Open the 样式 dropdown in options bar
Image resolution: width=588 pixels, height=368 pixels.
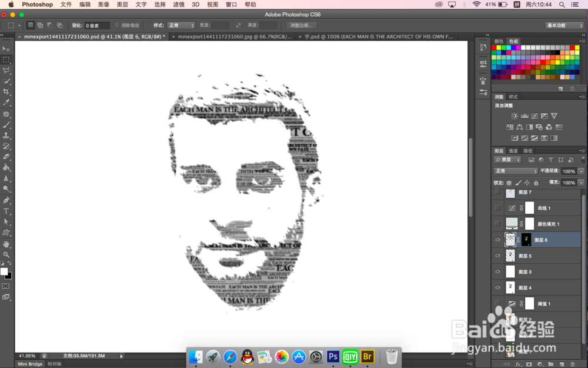tap(181, 25)
